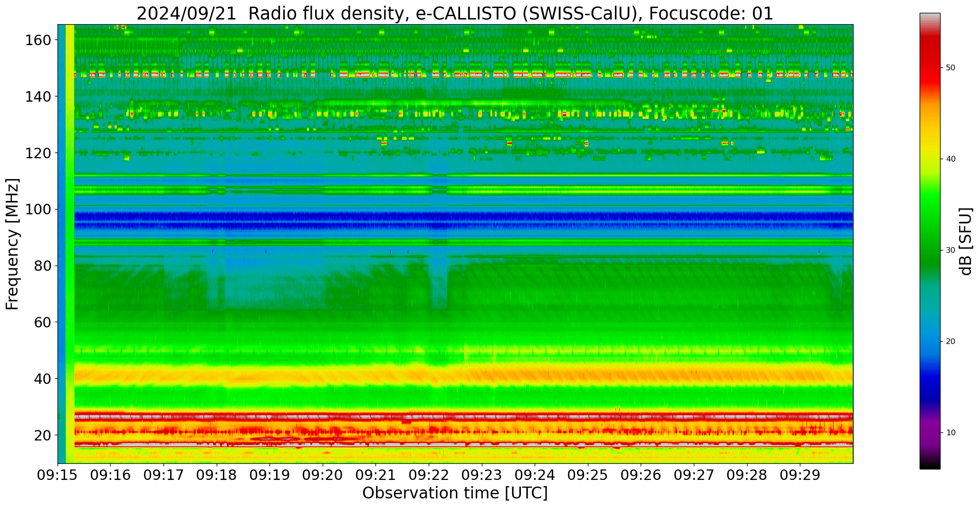
Task: Click the 09:16 time tick label
Action: point(111,476)
